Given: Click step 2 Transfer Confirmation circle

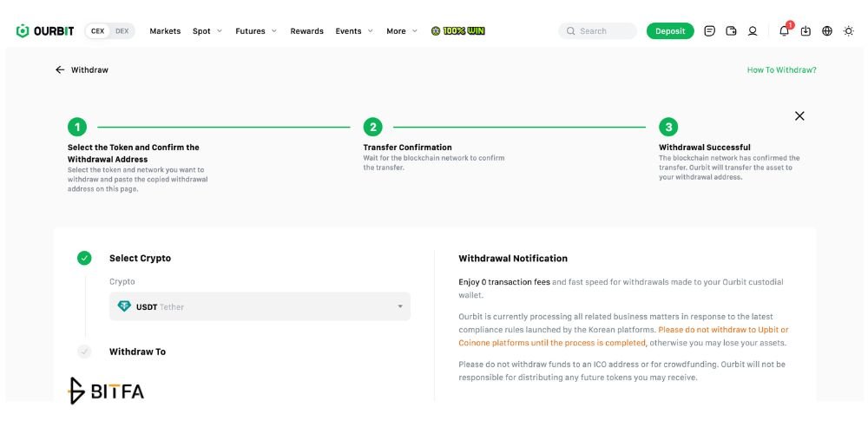Looking at the screenshot, I should [x=372, y=128].
